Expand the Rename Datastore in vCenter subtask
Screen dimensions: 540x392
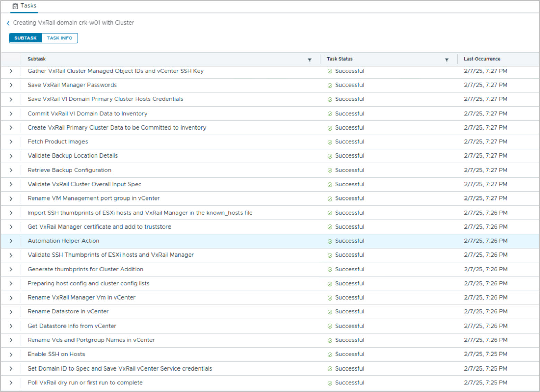[x=11, y=312]
